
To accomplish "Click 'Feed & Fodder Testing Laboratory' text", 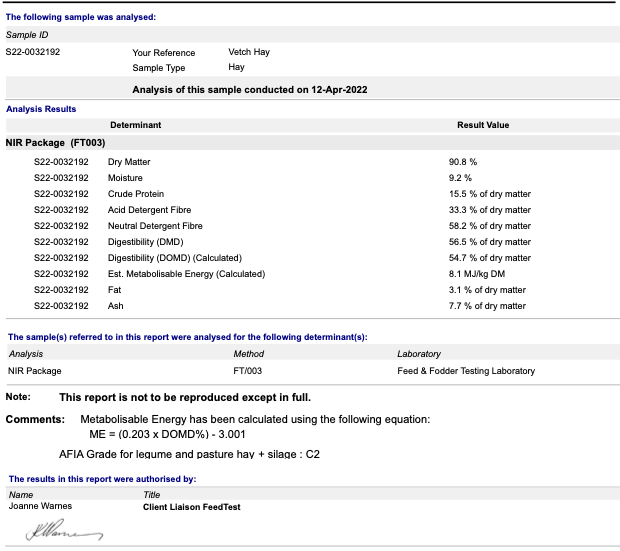I will [x=465, y=371].
